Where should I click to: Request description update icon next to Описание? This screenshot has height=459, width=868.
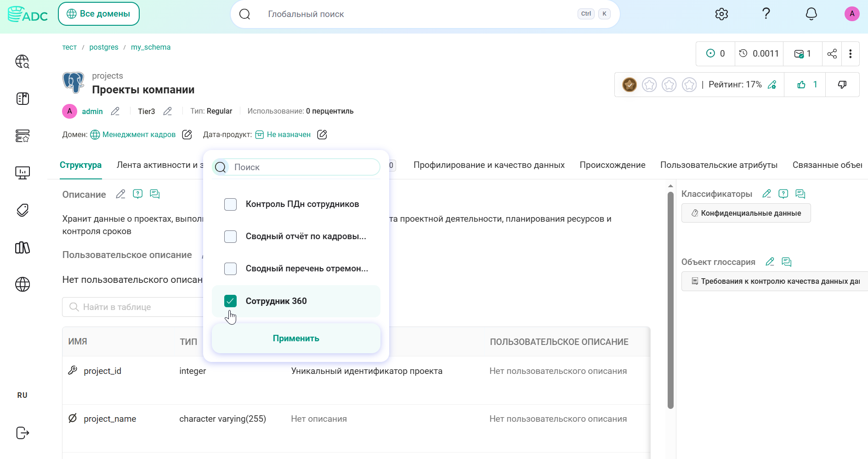pyautogui.click(x=137, y=194)
